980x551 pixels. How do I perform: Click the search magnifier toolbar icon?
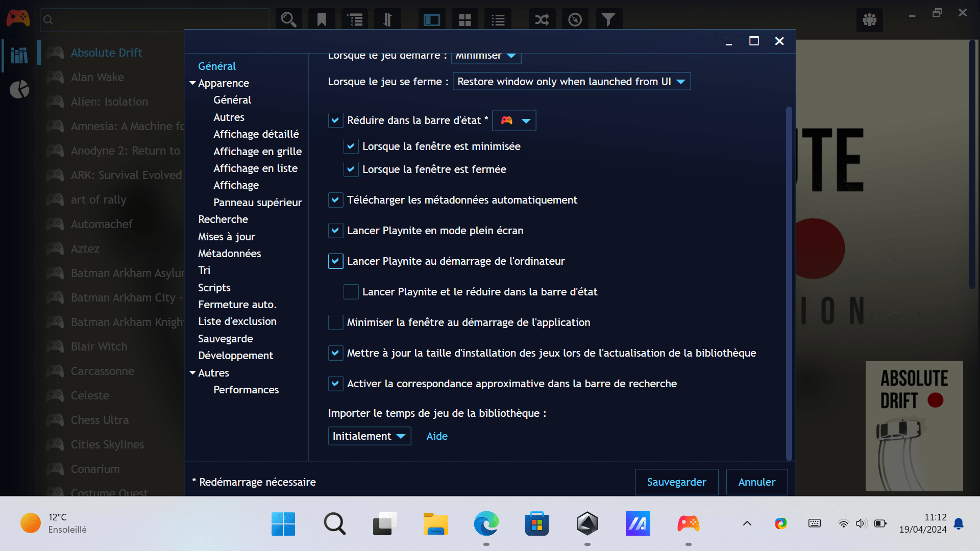coord(288,20)
